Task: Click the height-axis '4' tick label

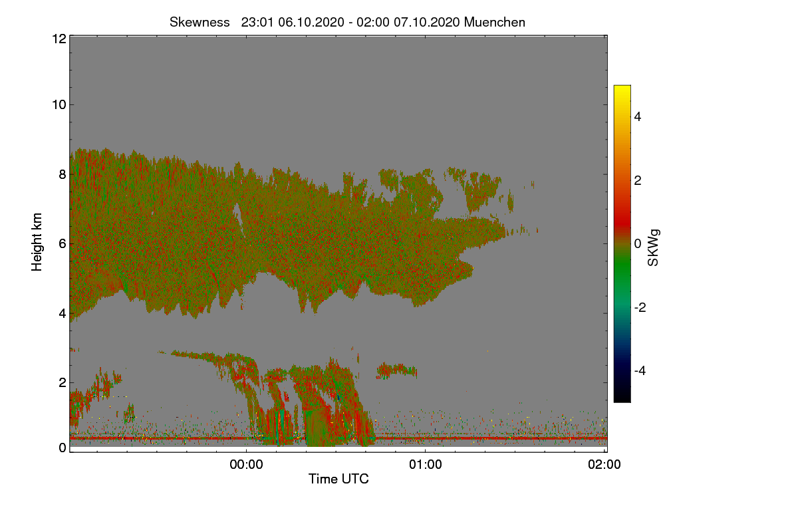Action: [x=62, y=313]
